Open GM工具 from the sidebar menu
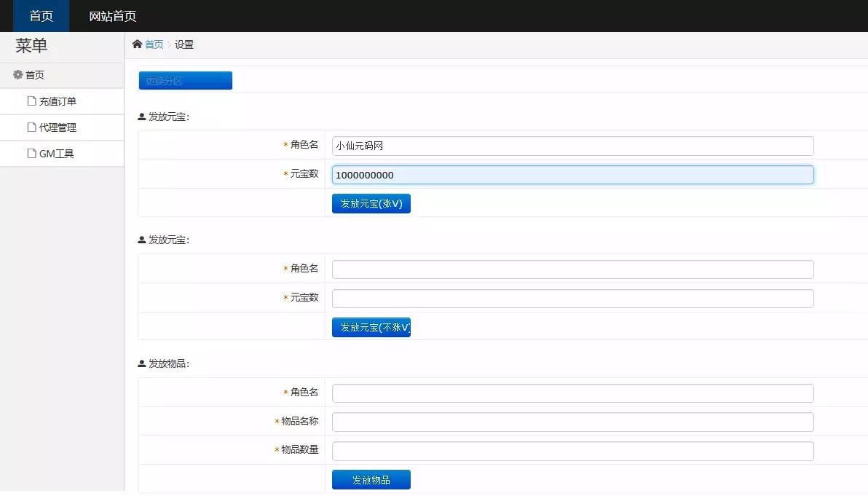The width and height of the screenshot is (868, 496). 56,154
